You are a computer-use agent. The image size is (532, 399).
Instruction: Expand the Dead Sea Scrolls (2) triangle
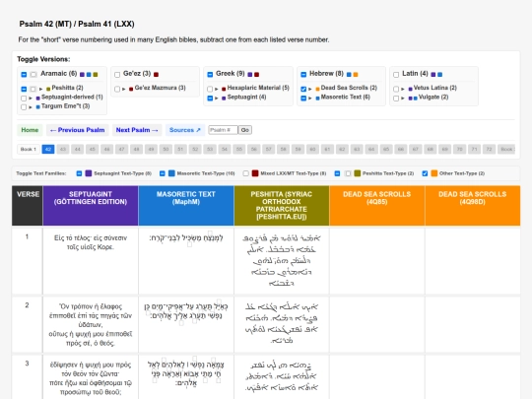click(310, 89)
